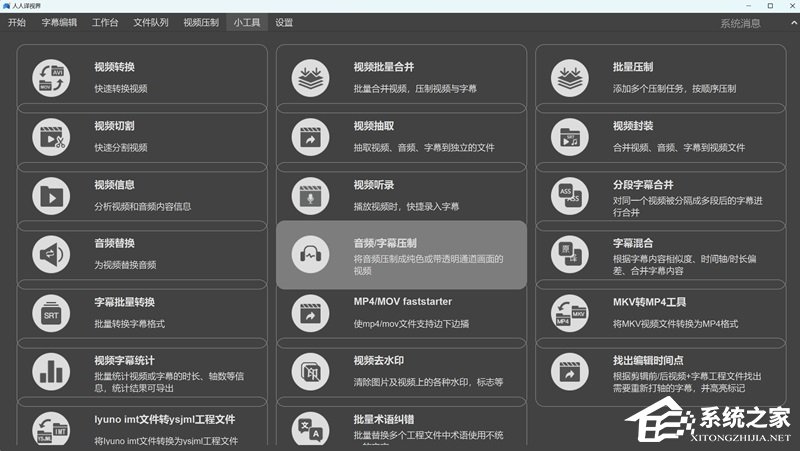This screenshot has width=800, height=451.
Task: Click the 视频字幕统计 title
Action: click(124, 361)
